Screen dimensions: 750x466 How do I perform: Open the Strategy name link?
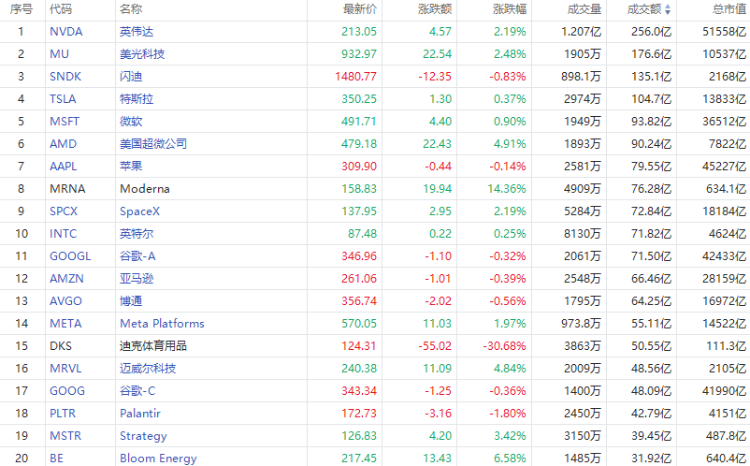pos(143,436)
